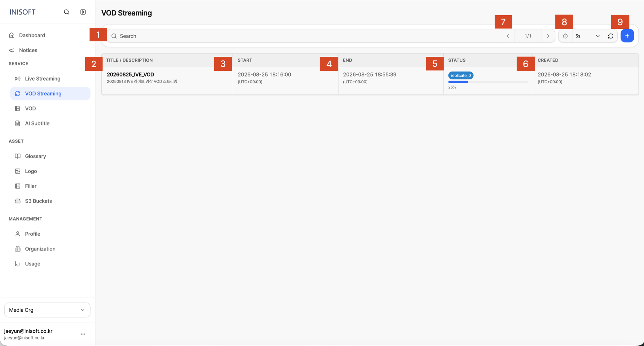Click the auto-refresh timer icon
Screen dimensions: 644x346
pyautogui.click(x=565, y=36)
